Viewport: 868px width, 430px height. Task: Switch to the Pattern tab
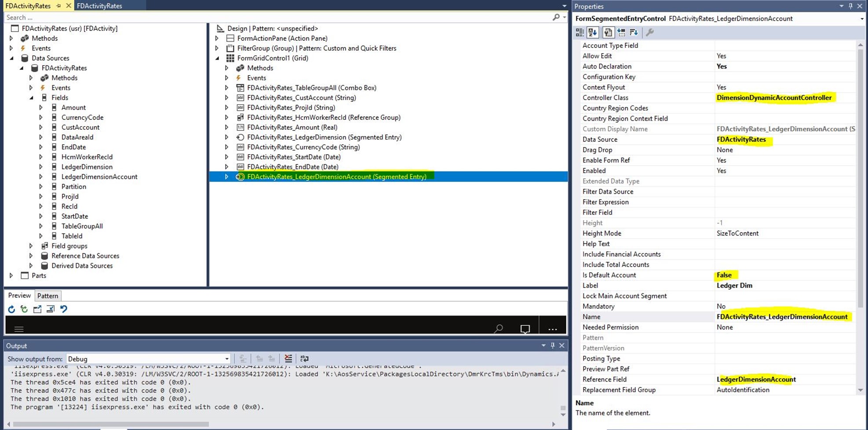point(47,296)
